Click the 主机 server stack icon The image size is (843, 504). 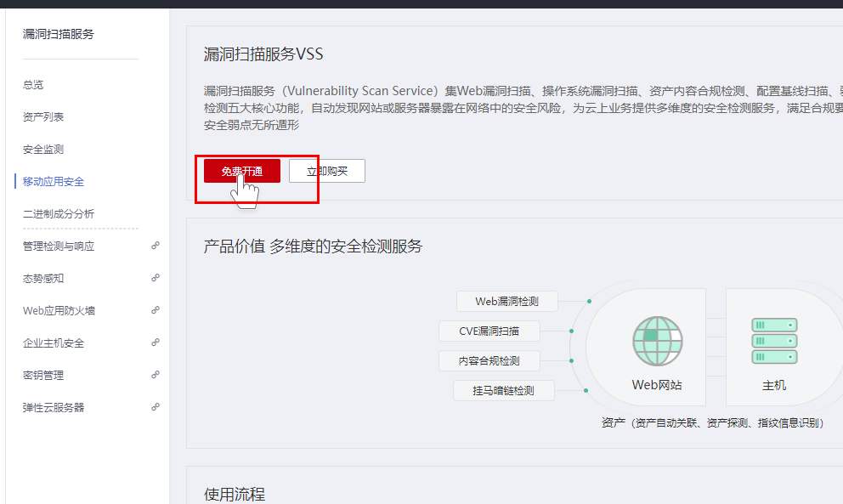[774, 341]
